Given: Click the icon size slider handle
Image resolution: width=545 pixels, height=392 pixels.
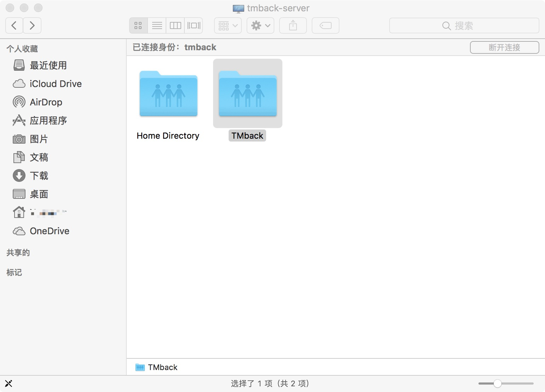Looking at the screenshot, I should 498,384.
